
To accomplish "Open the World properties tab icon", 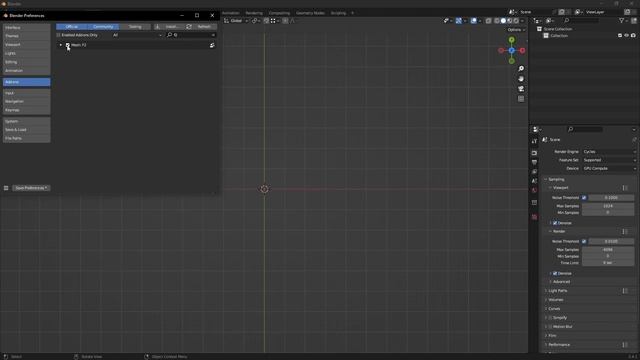I will [x=534, y=190].
